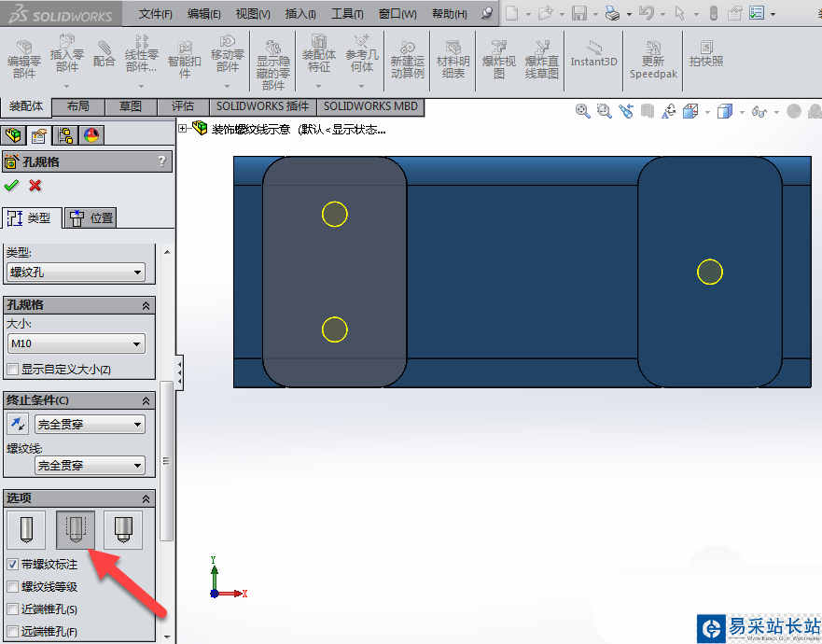The height and width of the screenshot is (644, 822).
Task: Select the tap drill diameter thread option
Action: [x=26, y=530]
